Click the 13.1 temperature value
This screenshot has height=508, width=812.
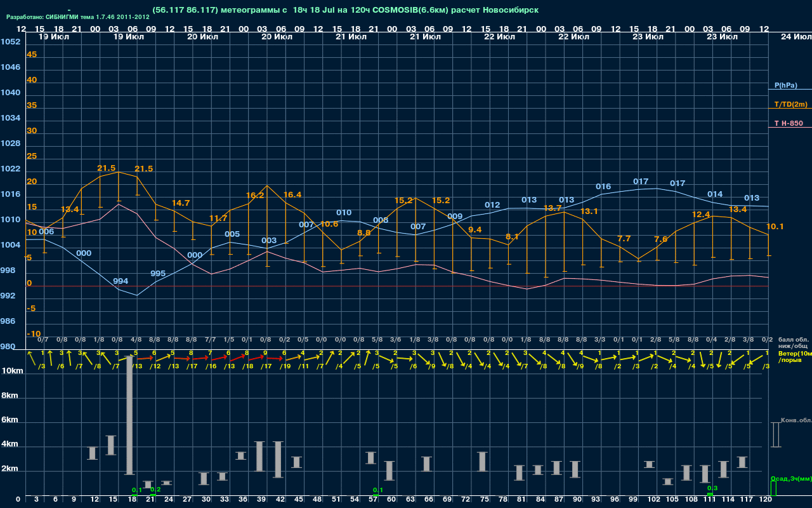pyautogui.click(x=589, y=211)
